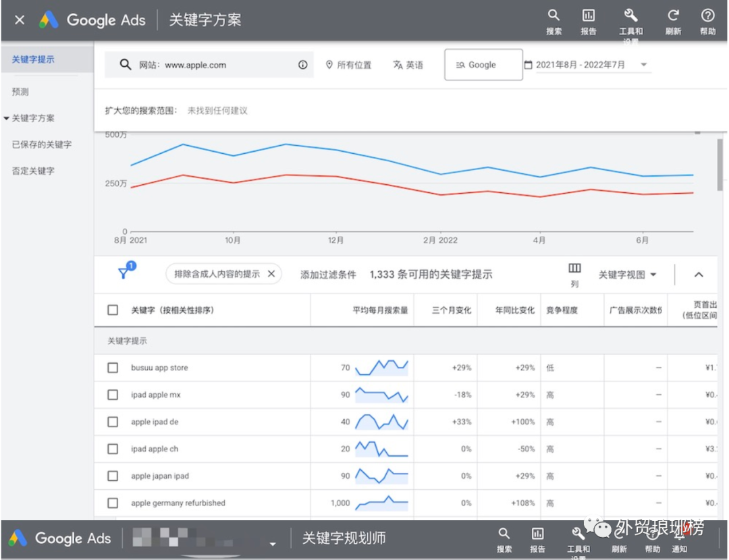Click the Refresh (刷新) icon in the top header

673,16
